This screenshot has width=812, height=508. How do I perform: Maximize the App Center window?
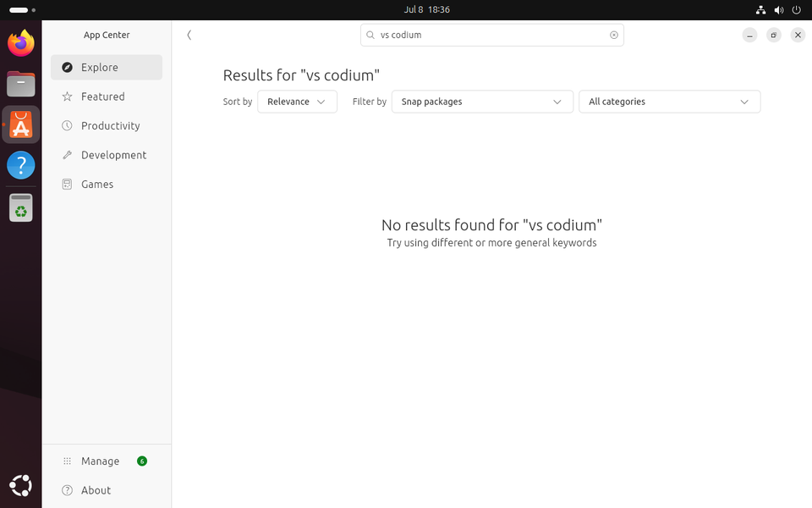(x=774, y=35)
